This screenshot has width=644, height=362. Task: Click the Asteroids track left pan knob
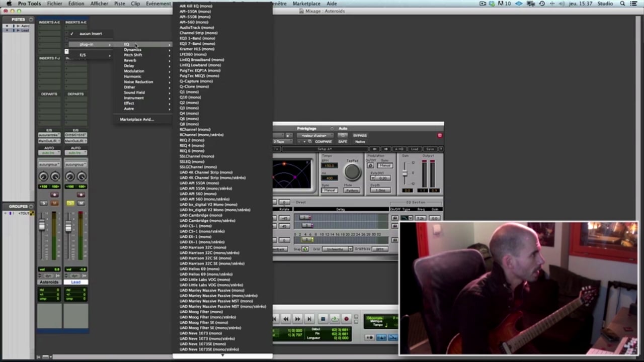point(43,176)
